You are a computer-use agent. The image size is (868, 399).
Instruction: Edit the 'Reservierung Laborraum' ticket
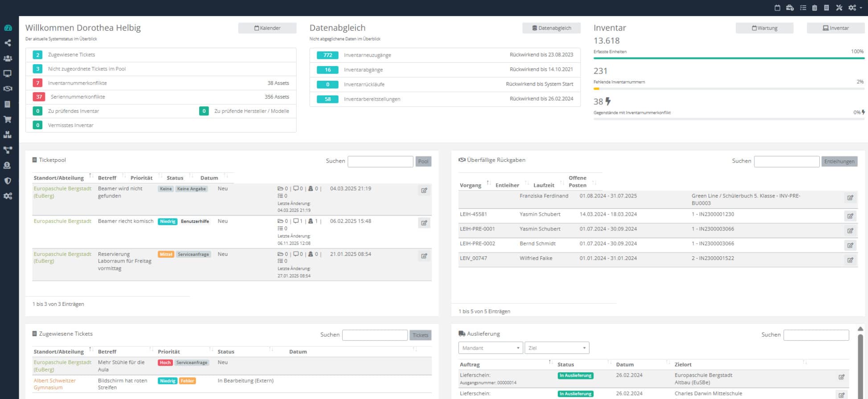[424, 256]
